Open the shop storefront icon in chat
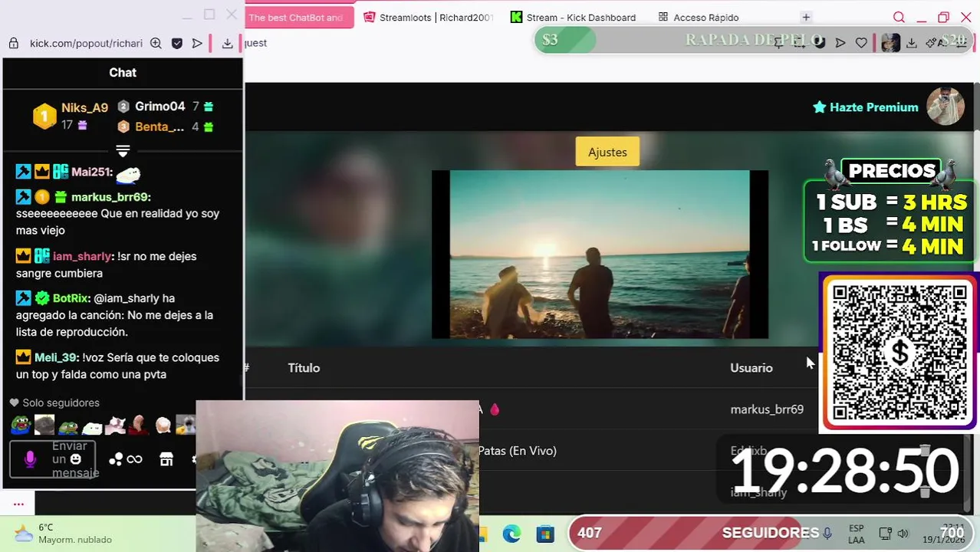The width and height of the screenshot is (980, 552). (166, 459)
